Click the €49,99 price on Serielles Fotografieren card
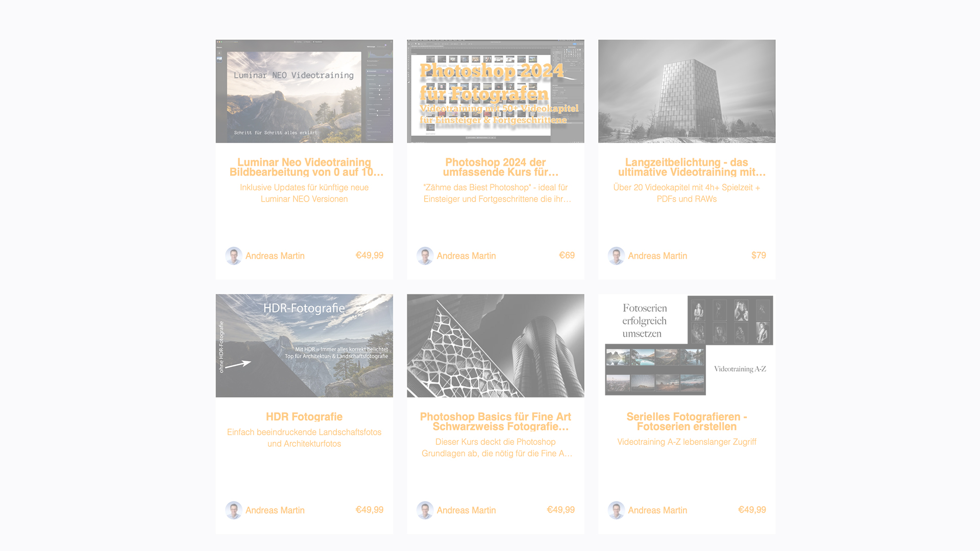The image size is (980, 551). point(752,510)
